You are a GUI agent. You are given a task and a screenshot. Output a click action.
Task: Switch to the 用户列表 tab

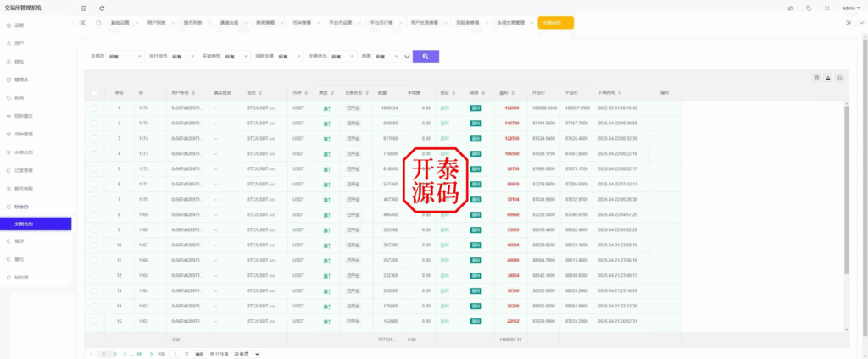click(157, 23)
